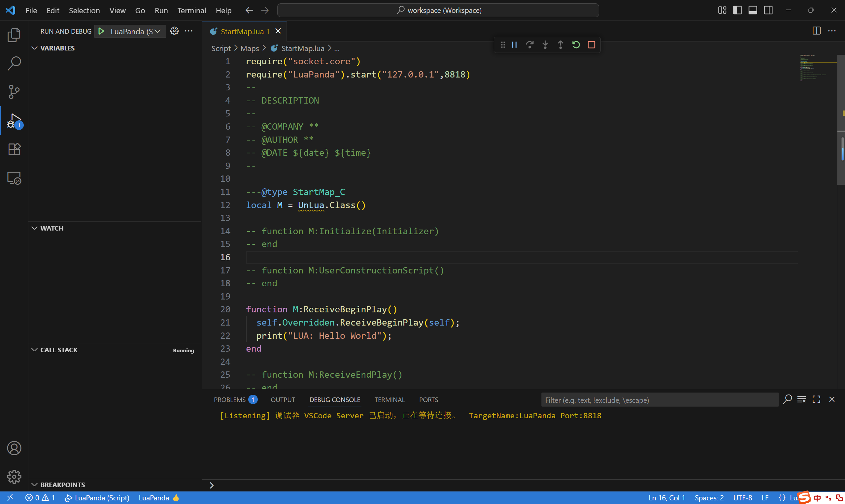Click the Step Into debug arrow
The height and width of the screenshot is (504, 845).
coord(545,45)
